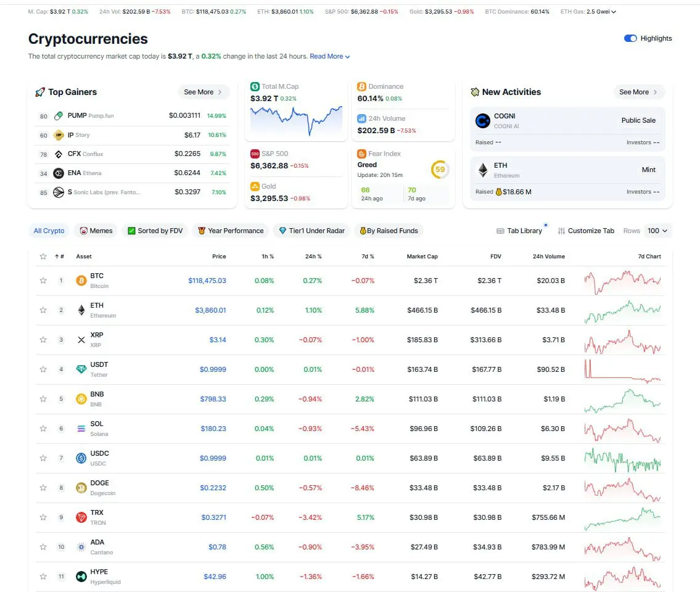The height and width of the screenshot is (592, 700).
Task: Click the TRON logo icon
Action: coord(81,517)
